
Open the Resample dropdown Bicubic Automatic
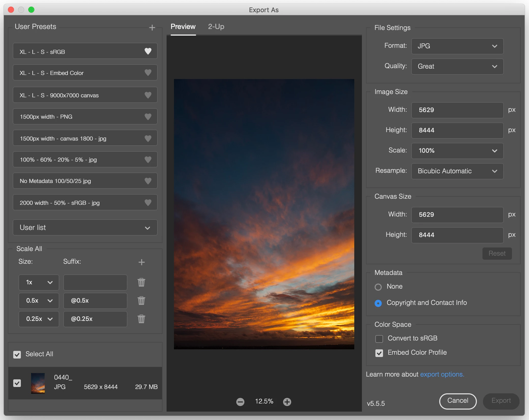coord(457,171)
